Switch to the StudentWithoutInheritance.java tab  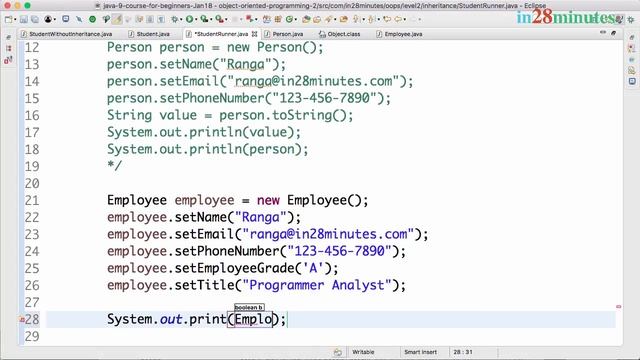point(67,34)
